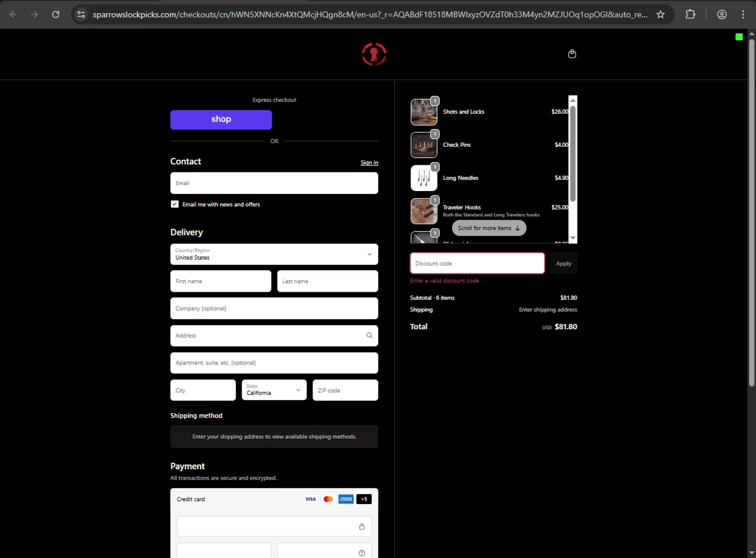This screenshot has width=756, height=558.
Task: Click the Sign in link
Action: tap(369, 162)
